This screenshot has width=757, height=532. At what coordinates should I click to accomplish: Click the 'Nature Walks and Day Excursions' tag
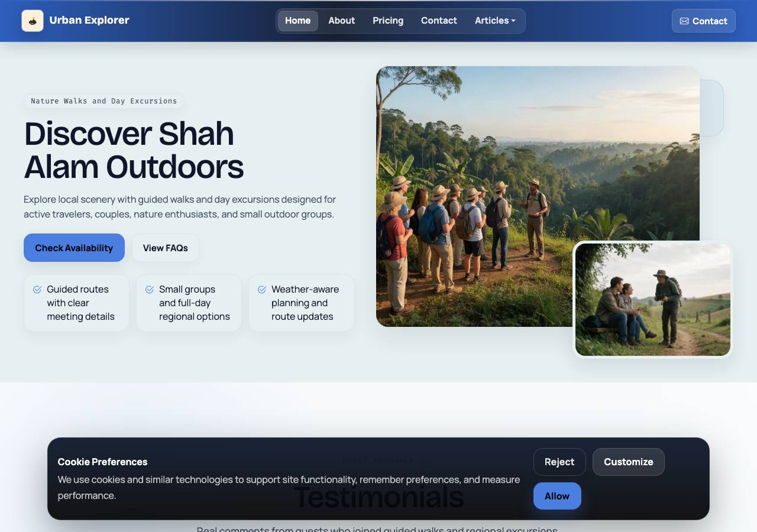coord(104,101)
